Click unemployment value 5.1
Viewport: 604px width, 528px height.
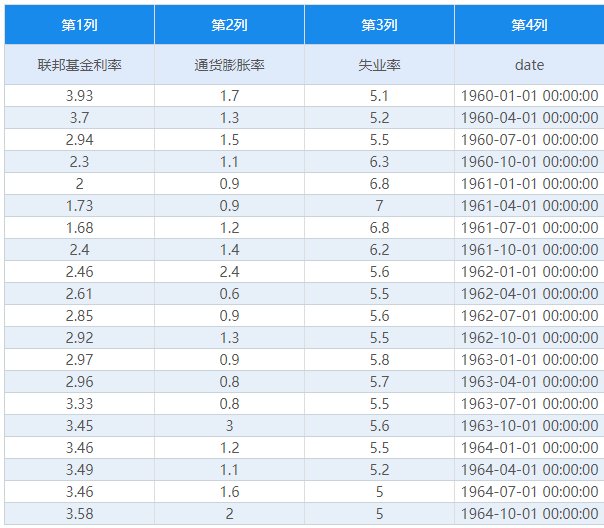pyautogui.click(x=379, y=96)
